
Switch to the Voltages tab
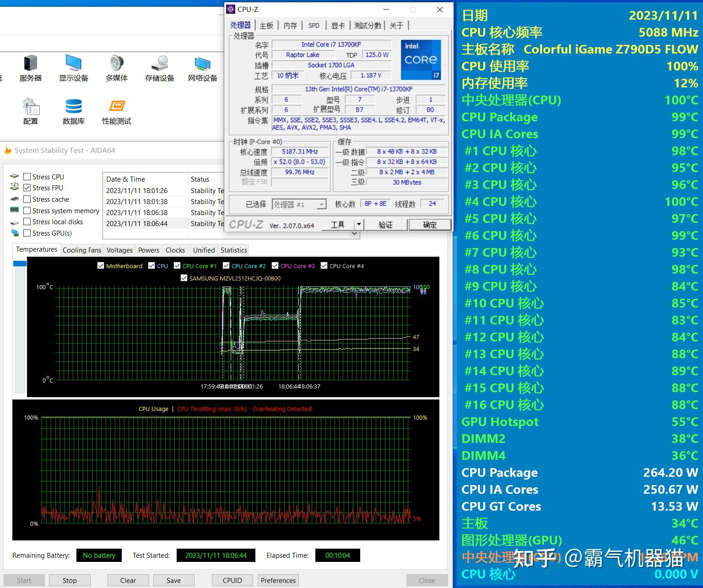click(x=119, y=250)
